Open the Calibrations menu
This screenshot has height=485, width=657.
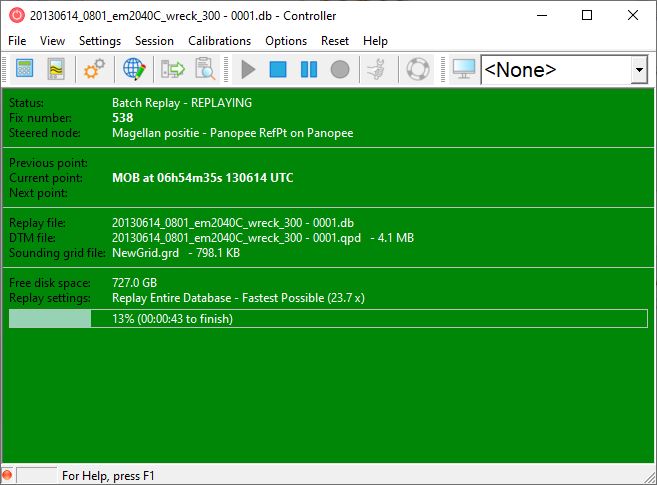(219, 41)
